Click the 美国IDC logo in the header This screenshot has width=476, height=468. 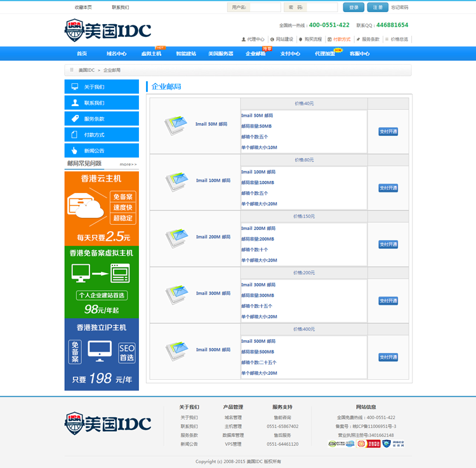pos(108,30)
